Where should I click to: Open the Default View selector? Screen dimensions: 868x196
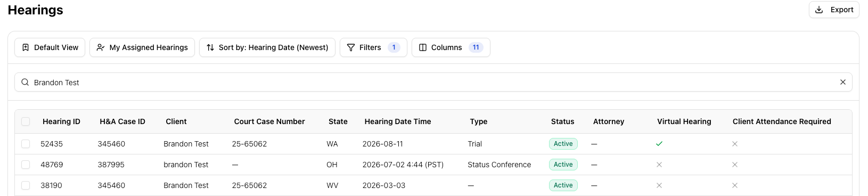tap(50, 47)
